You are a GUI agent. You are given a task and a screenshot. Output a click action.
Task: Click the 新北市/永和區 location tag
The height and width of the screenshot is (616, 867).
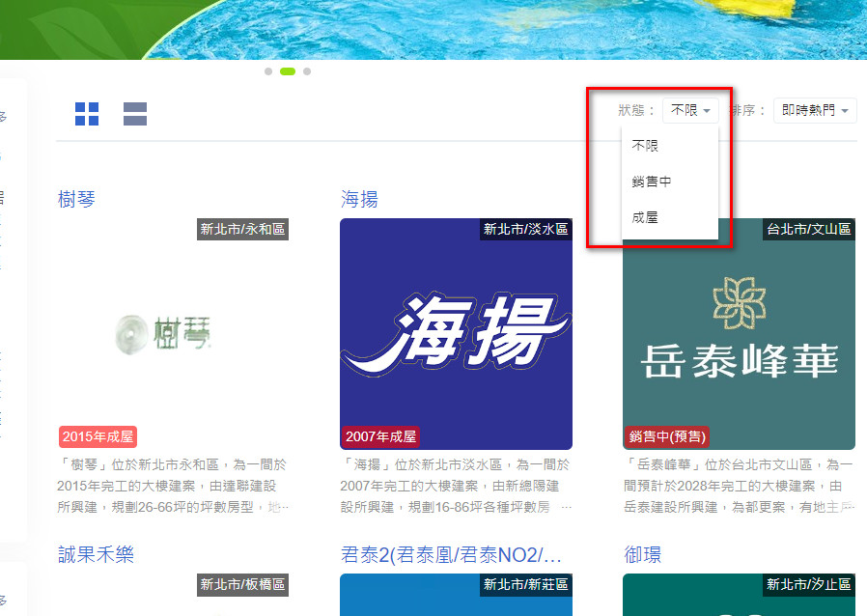[242, 229]
